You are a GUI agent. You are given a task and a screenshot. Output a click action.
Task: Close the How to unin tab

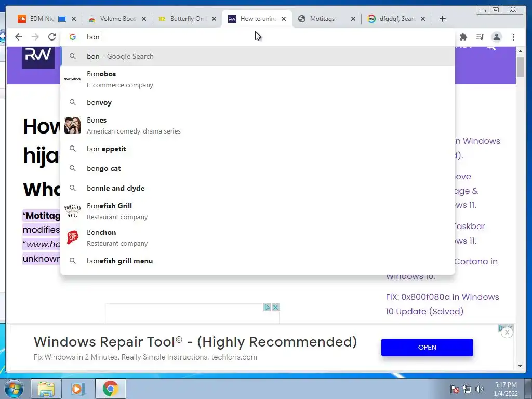(284, 19)
